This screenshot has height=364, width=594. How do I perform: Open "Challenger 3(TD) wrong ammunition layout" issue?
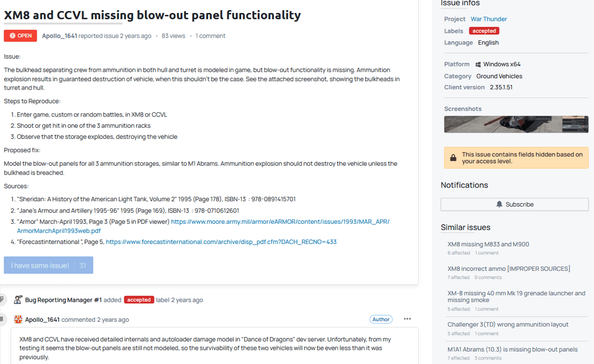tap(508, 325)
